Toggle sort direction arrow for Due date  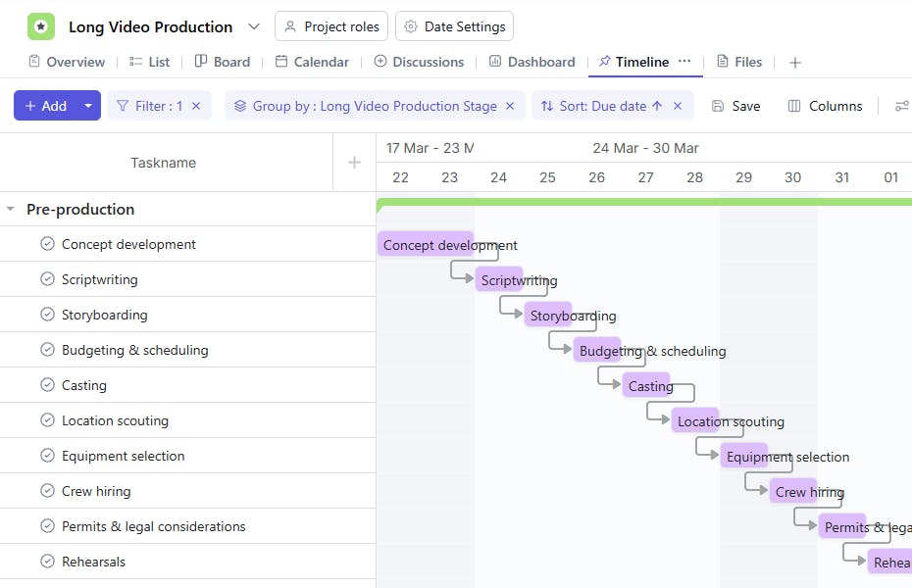657,106
